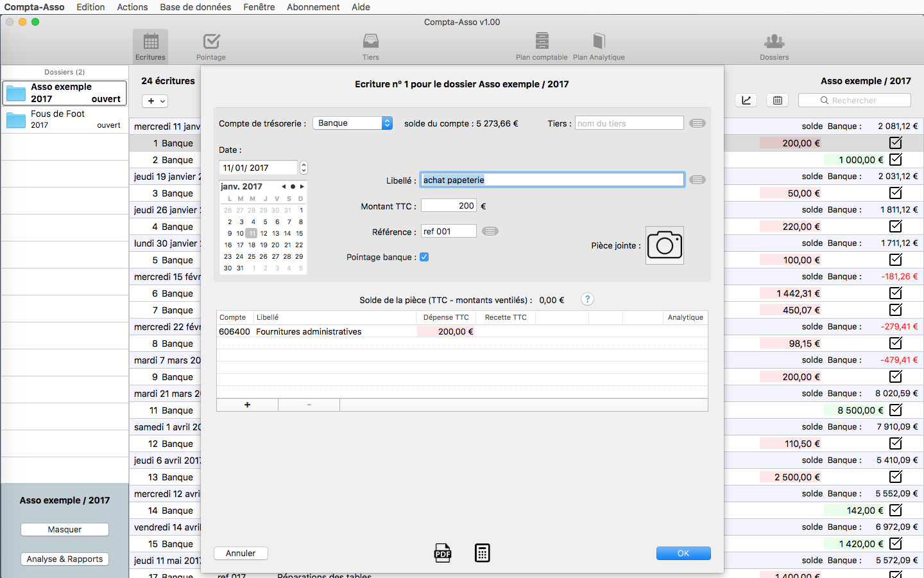The width and height of the screenshot is (924, 578).
Task: Go to previous month in calendar
Action: click(284, 187)
